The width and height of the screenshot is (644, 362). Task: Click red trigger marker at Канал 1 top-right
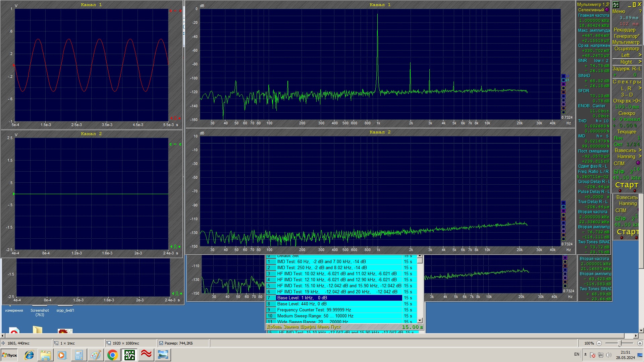[175, 11]
